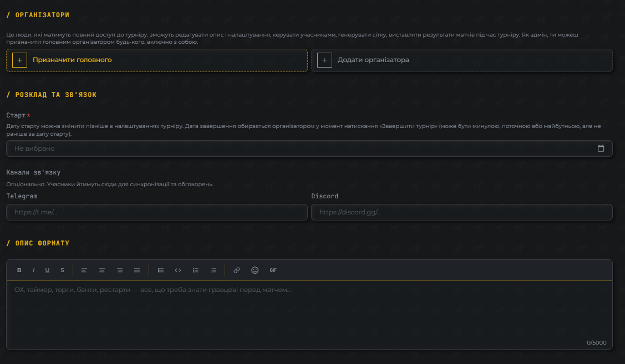Insert a blockquote in the editor

point(161,270)
